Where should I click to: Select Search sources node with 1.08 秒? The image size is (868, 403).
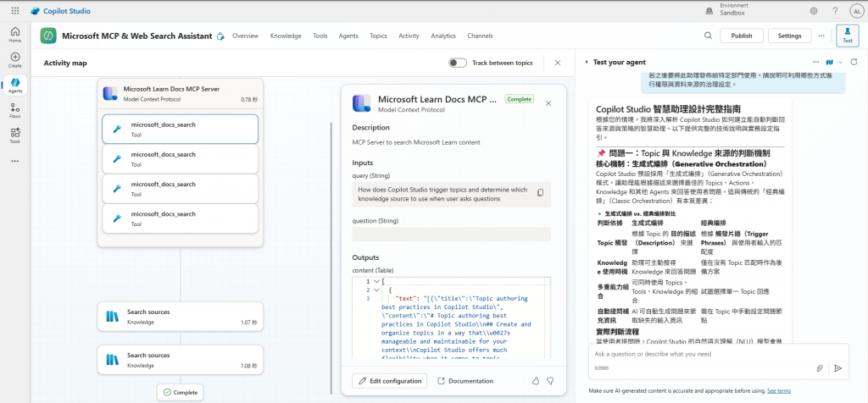tap(180, 359)
